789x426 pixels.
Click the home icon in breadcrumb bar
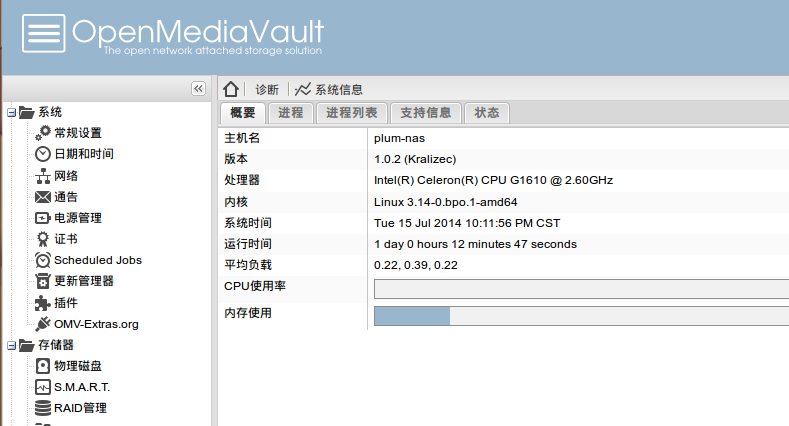coord(231,89)
